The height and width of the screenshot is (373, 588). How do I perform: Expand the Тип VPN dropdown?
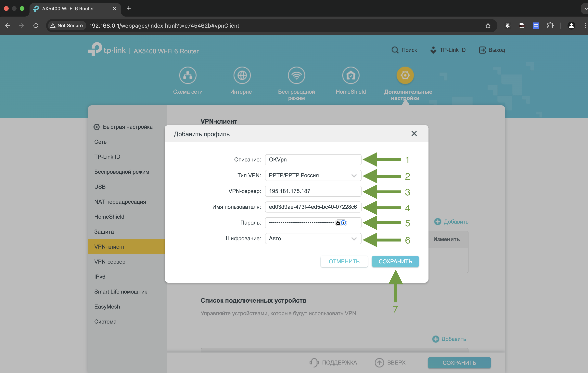tap(354, 175)
